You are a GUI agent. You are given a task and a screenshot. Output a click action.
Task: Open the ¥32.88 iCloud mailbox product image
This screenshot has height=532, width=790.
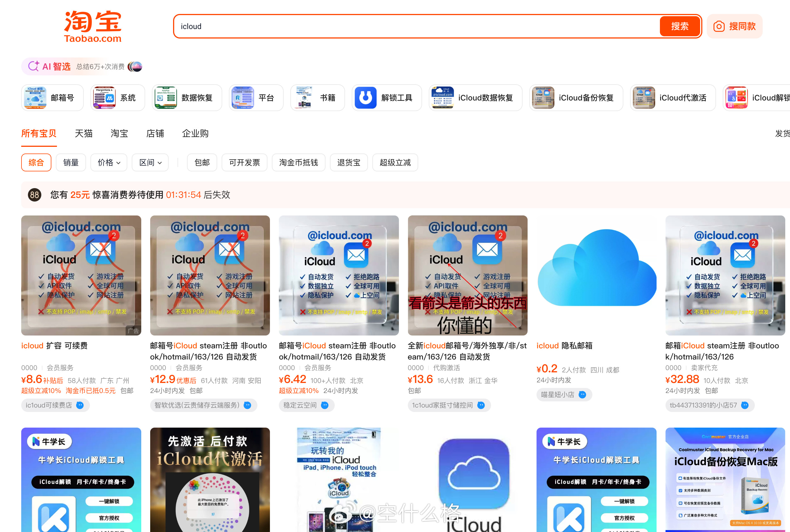[725, 275]
